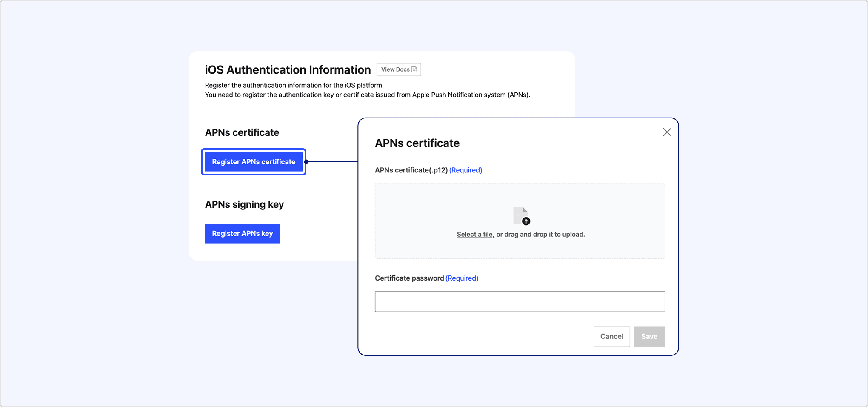Save the APNs certificate

coord(649,336)
